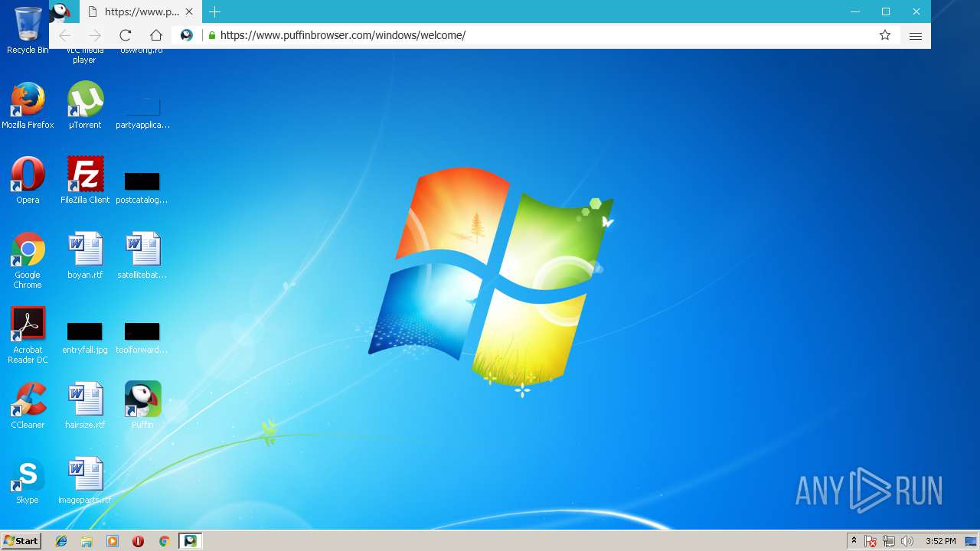
Task: Launch Opera from the taskbar
Action: click(x=139, y=541)
